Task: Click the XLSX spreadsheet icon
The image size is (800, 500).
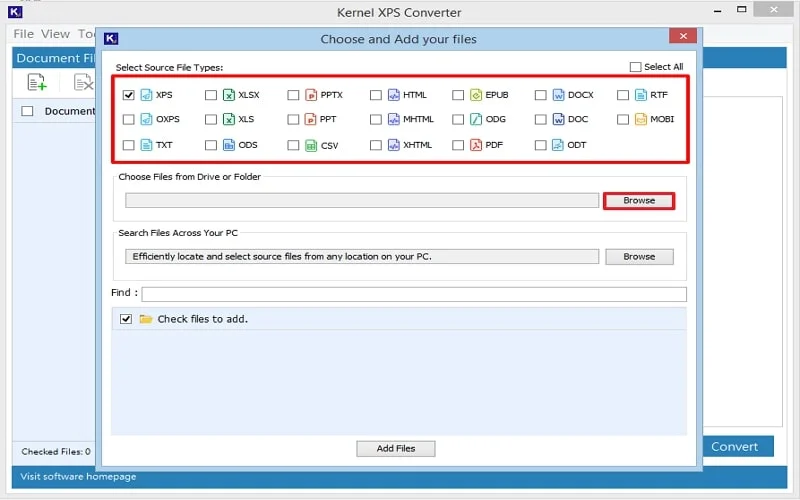Action: 229,95
